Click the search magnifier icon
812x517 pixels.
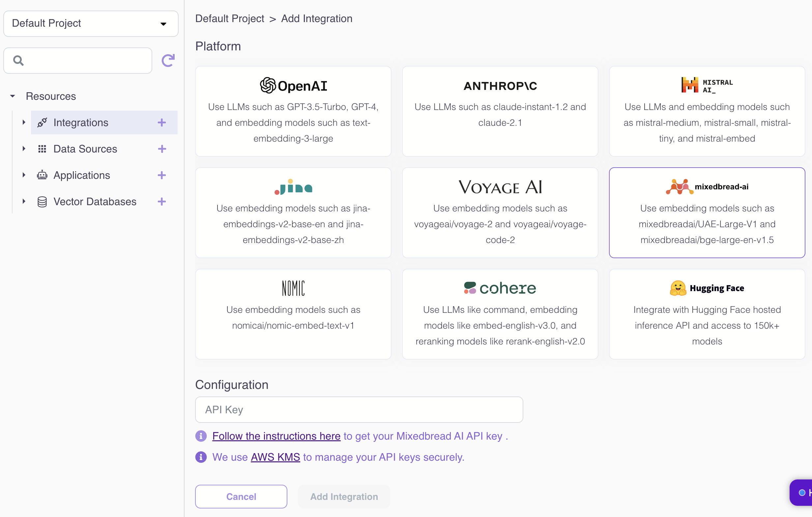pos(18,61)
